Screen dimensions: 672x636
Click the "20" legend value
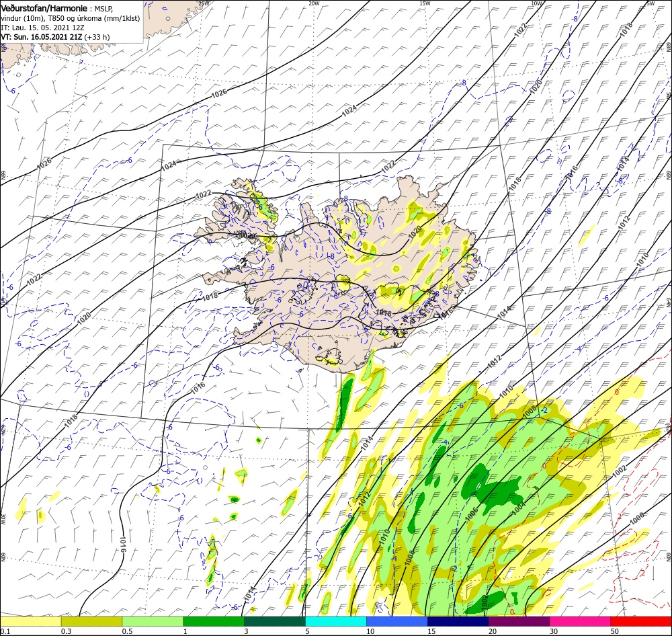click(492, 631)
